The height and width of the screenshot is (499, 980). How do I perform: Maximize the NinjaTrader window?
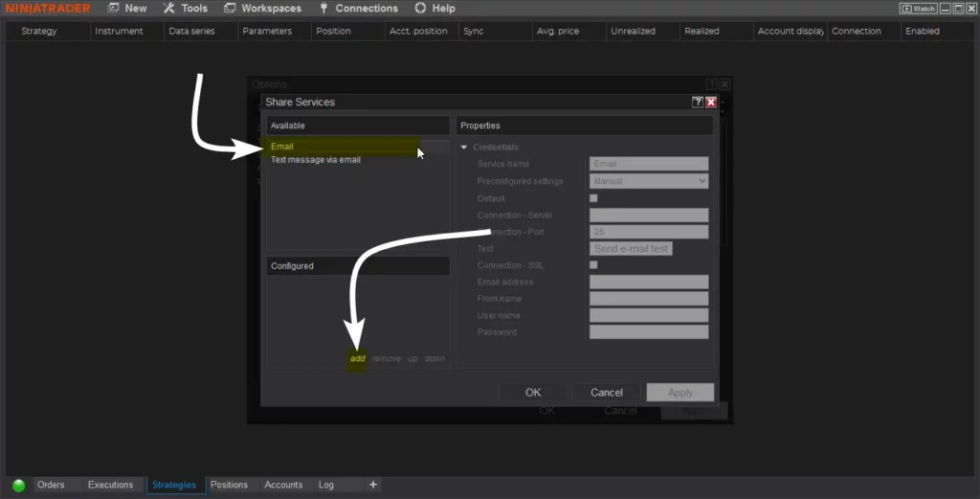957,8
